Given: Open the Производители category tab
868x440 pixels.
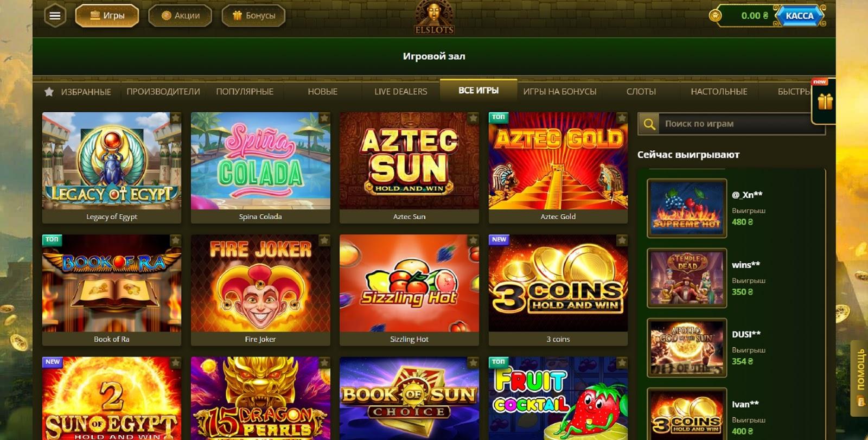Looking at the screenshot, I should coord(163,92).
